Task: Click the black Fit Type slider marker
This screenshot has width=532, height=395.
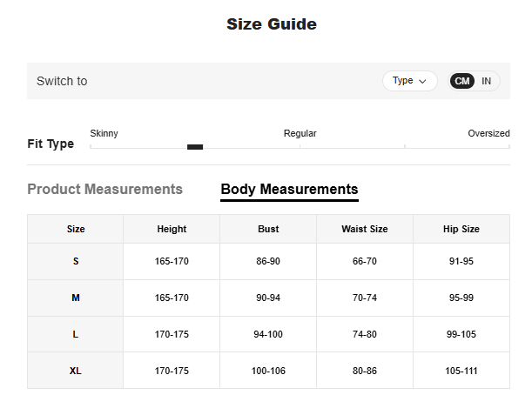Action: pyautogui.click(x=195, y=147)
